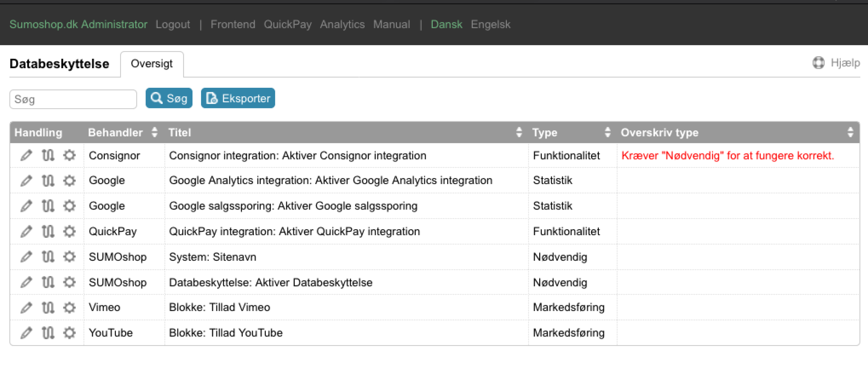
Task: Click 'System: Sitenavn' title cell
Action: pyautogui.click(x=212, y=257)
